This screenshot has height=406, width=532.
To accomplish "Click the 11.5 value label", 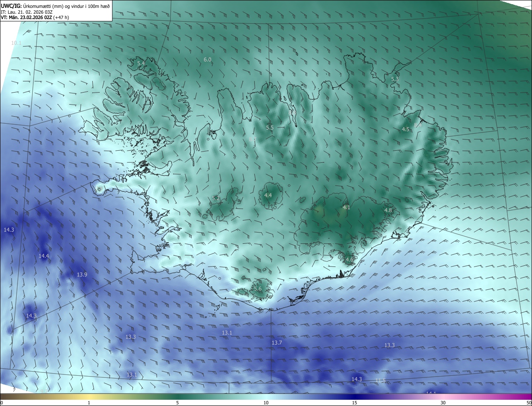I will click(380, 381).
